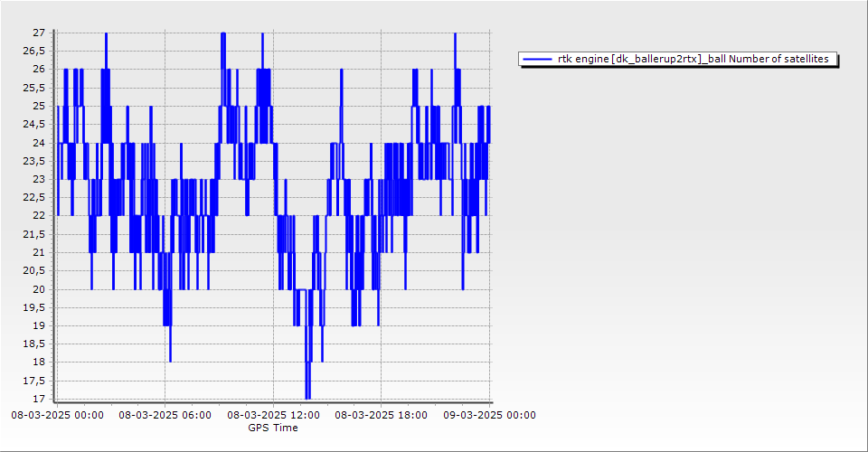Click the 21 y-axis label
The height and width of the screenshot is (452, 868).
[x=39, y=253]
